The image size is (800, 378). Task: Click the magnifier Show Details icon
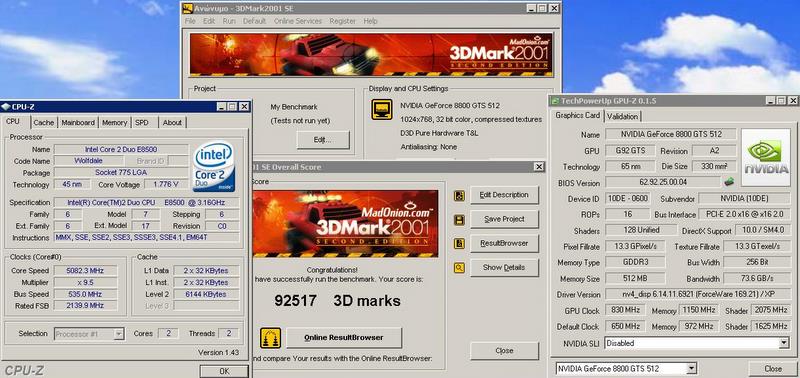(x=459, y=268)
